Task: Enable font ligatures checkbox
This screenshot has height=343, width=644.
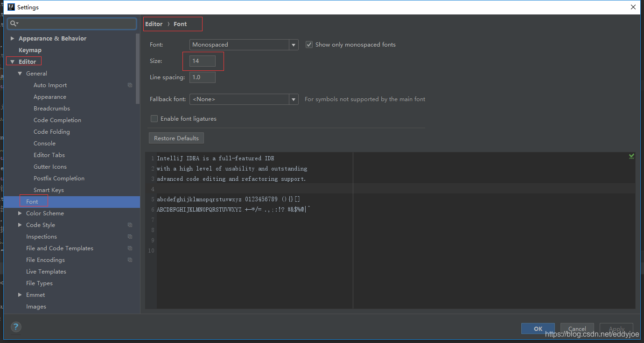Action: coord(154,119)
